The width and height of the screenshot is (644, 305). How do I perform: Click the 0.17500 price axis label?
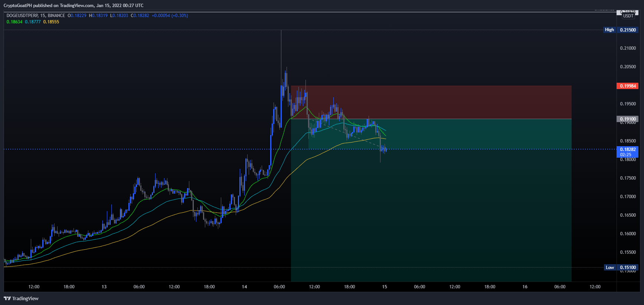tap(628, 178)
